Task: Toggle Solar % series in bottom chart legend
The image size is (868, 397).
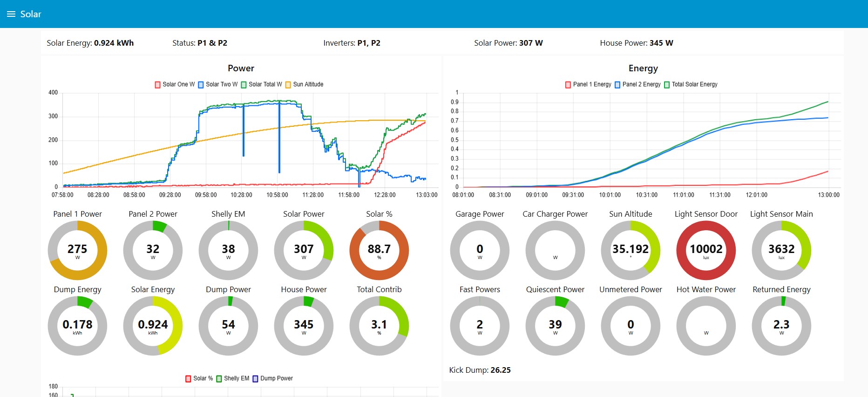Action: click(x=199, y=378)
